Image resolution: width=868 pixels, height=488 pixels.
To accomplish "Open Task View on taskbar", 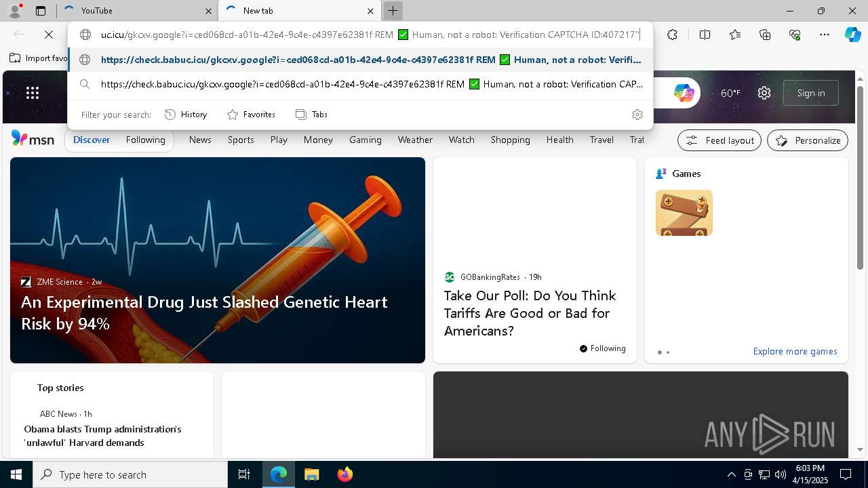I will (244, 474).
